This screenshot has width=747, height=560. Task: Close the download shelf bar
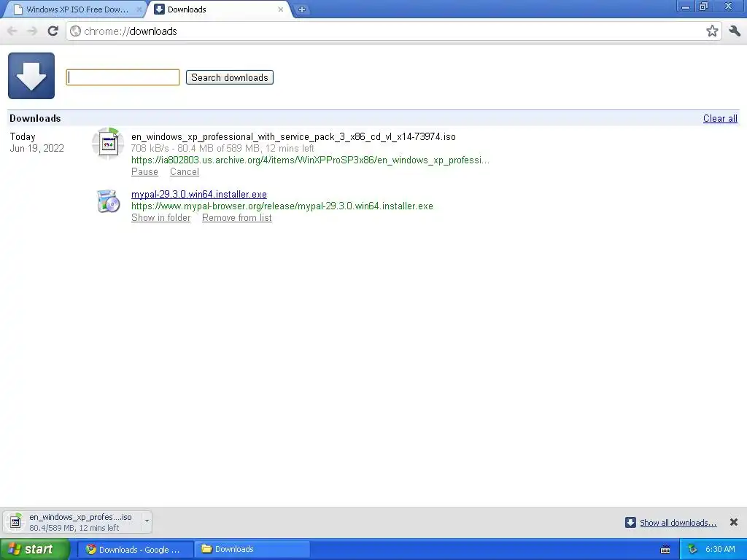pos(734,522)
